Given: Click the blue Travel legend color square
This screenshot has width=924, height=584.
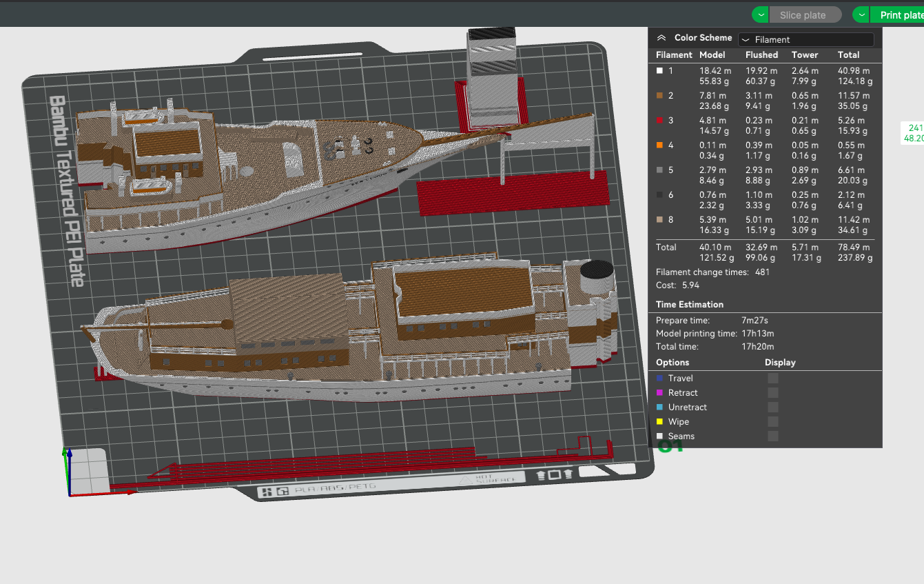Looking at the screenshot, I should click(x=659, y=378).
